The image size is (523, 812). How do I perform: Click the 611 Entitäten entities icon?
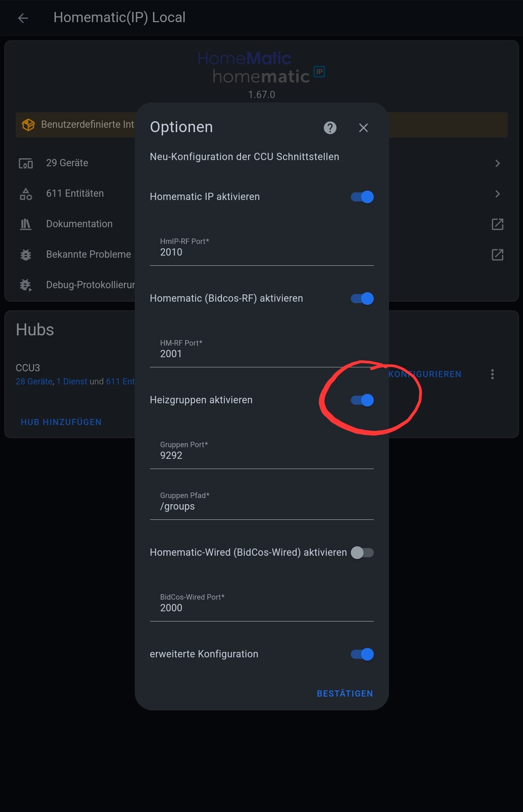26,194
